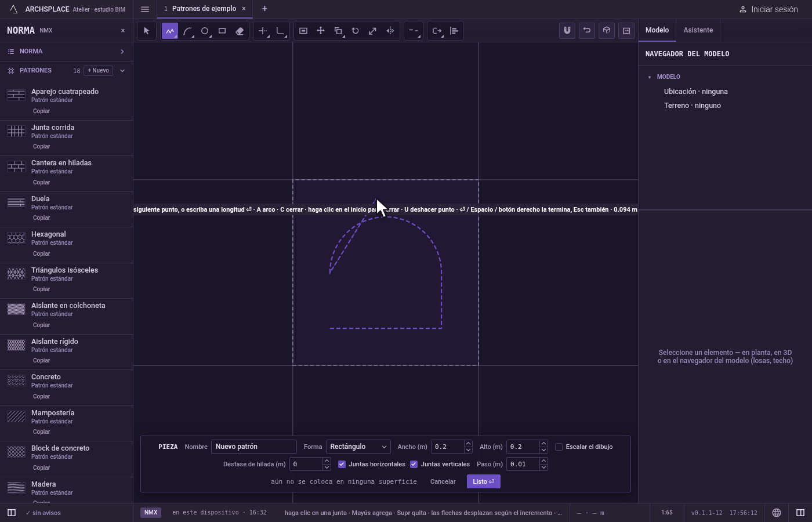Open the globe language icon
Screen dimensions: 812x522
point(777,513)
